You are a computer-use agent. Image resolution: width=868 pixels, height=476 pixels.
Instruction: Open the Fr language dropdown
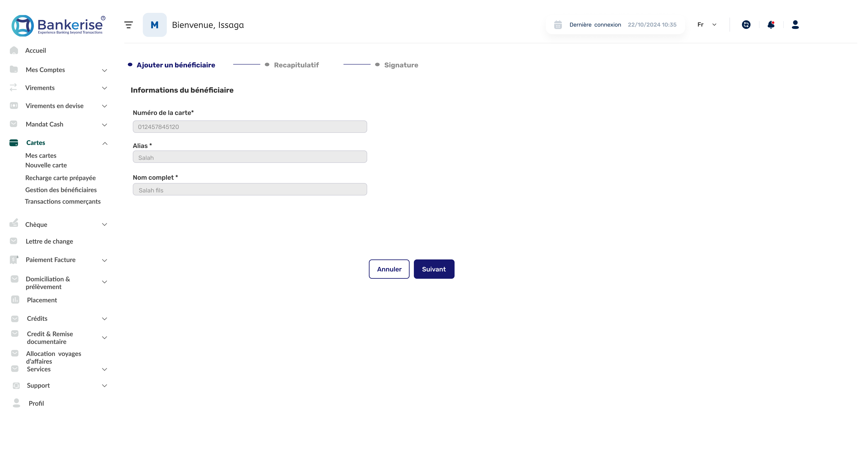(x=707, y=25)
